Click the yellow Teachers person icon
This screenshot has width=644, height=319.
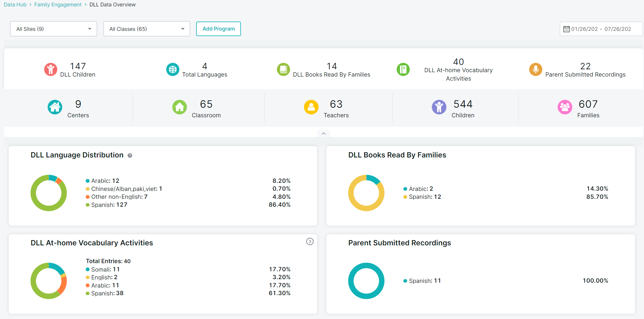pyautogui.click(x=311, y=107)
